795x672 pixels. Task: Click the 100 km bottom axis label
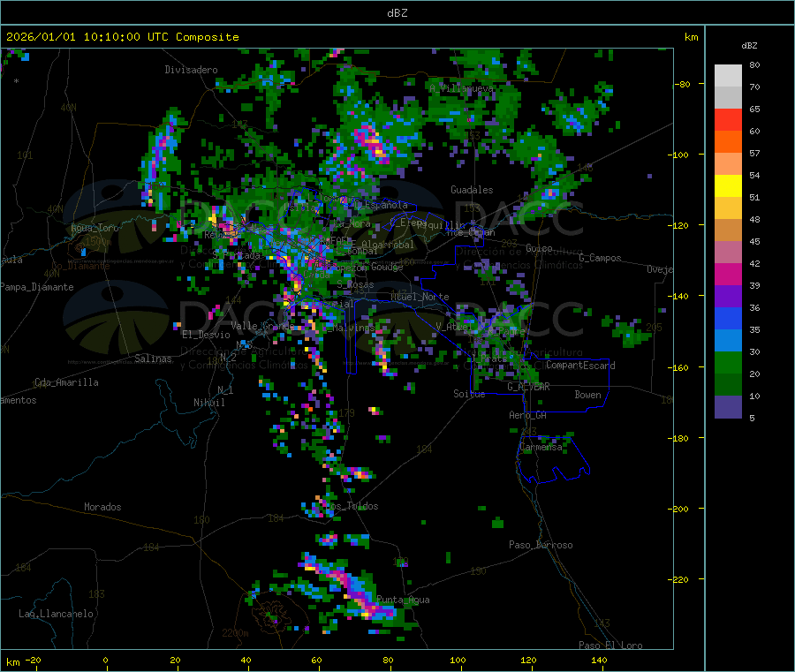[458, 660]
